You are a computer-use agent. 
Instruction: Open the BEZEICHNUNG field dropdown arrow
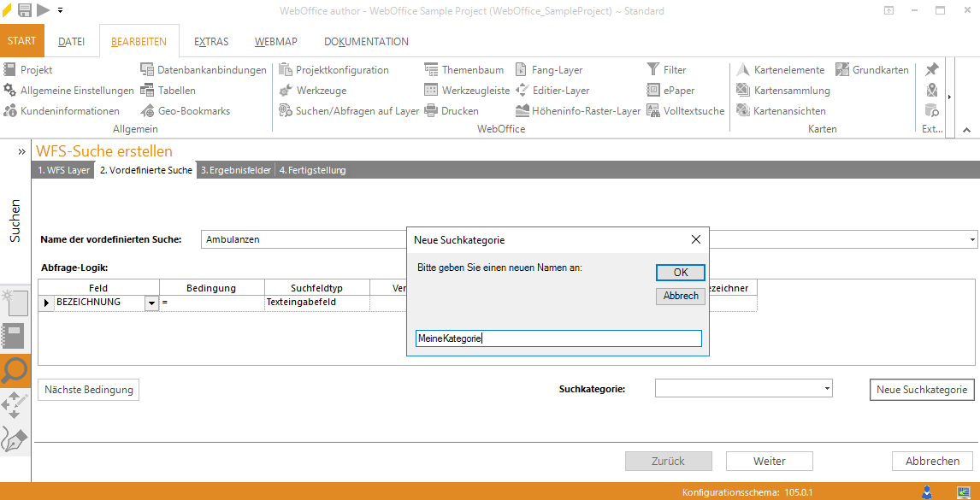[x=151, y=303]
